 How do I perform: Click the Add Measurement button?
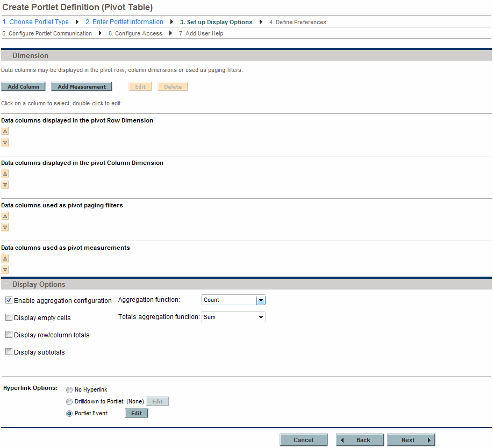click(82, 86)
